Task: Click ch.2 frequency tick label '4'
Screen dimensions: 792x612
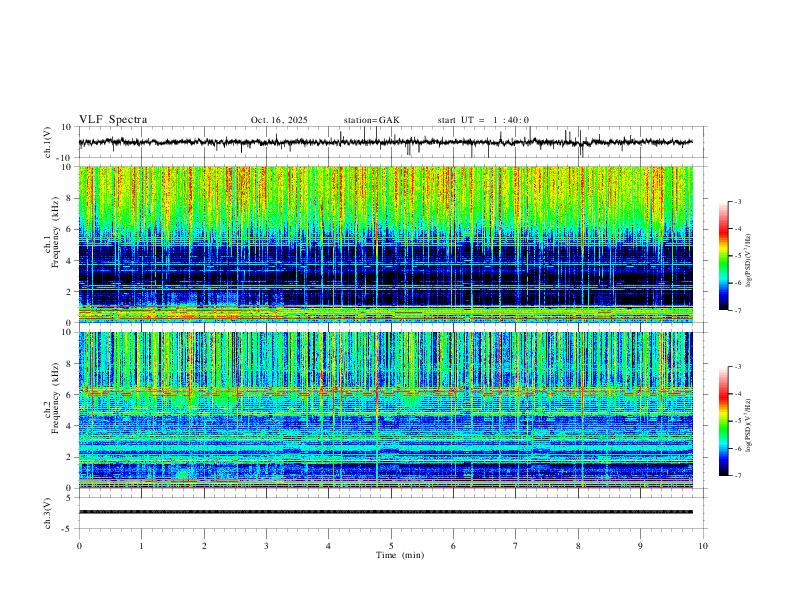Action: point(71,426)
